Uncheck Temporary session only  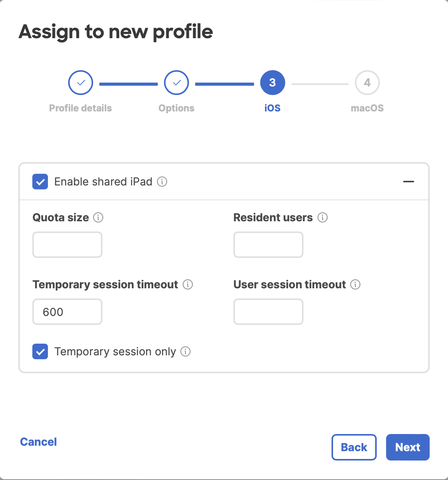point(40,351)
